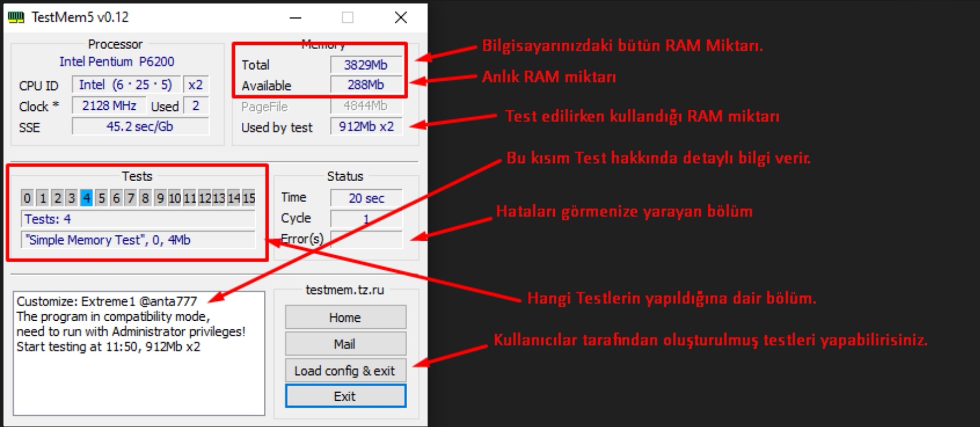
Task: Select test box number 9
Action: pos(160,198)
